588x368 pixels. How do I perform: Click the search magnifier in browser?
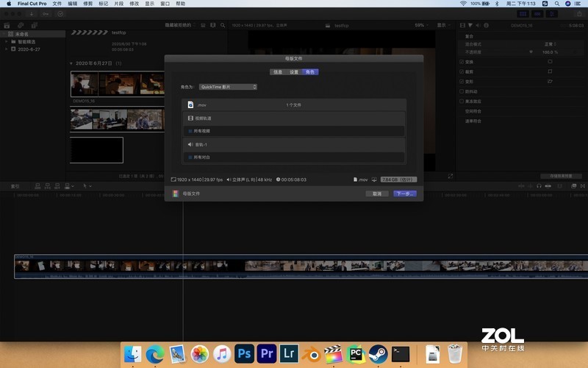click(223, 25)
